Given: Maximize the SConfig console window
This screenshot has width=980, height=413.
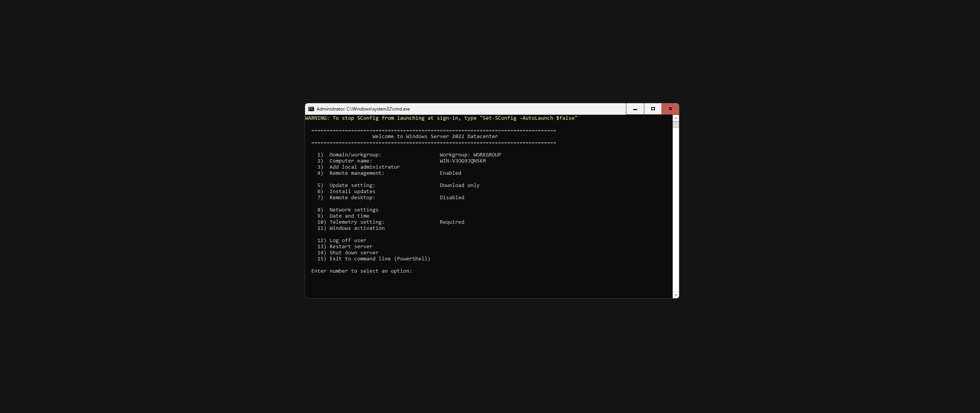Looking at the screenshot, I should [x=653, y=109].
